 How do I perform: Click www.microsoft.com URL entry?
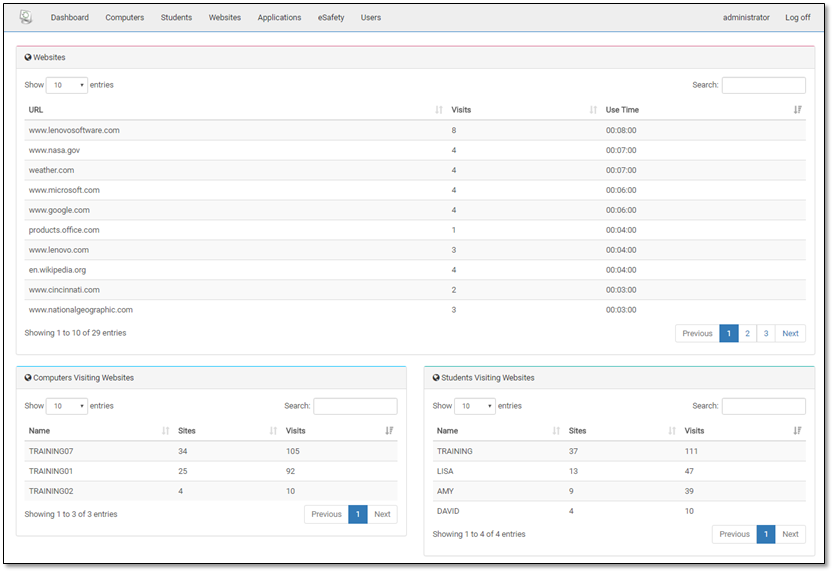[x=64, y=190]
